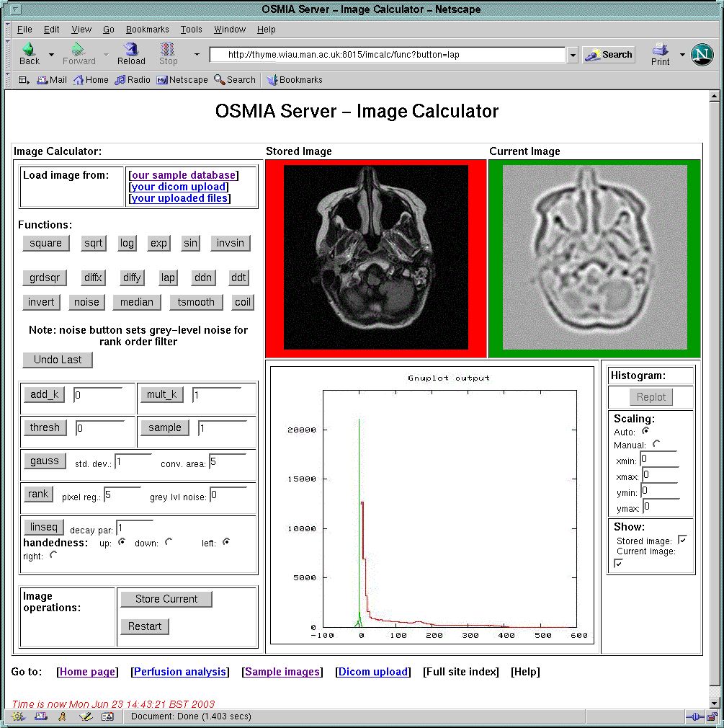
Task: Open Mail from the personal toolbar
Action: [x=52, y=80]
